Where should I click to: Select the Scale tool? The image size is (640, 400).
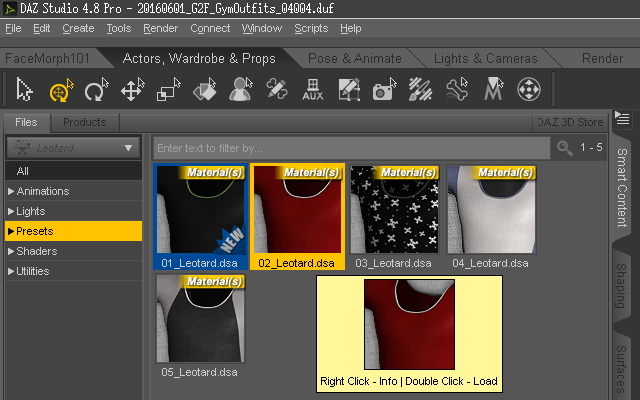[x=168, y=89]
